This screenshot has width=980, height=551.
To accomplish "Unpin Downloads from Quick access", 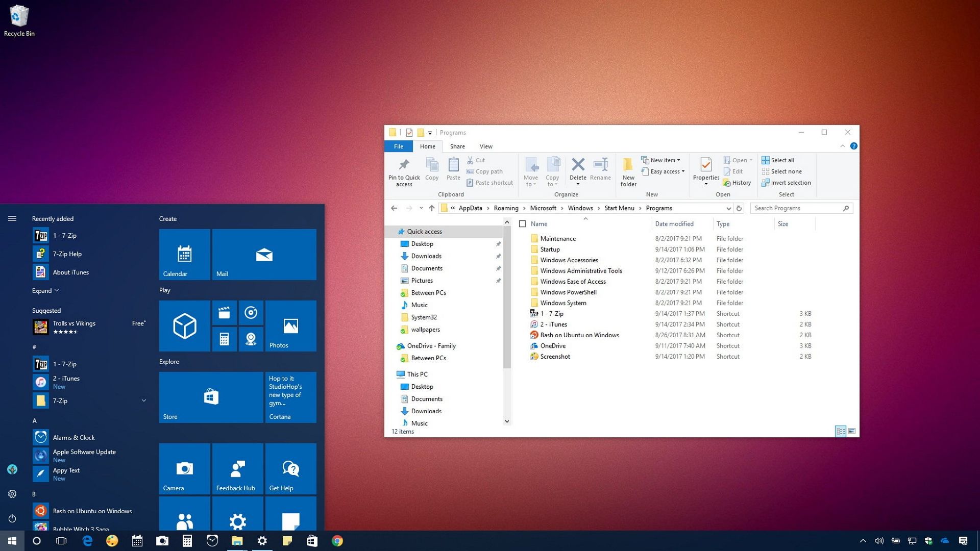I will 499,256.
